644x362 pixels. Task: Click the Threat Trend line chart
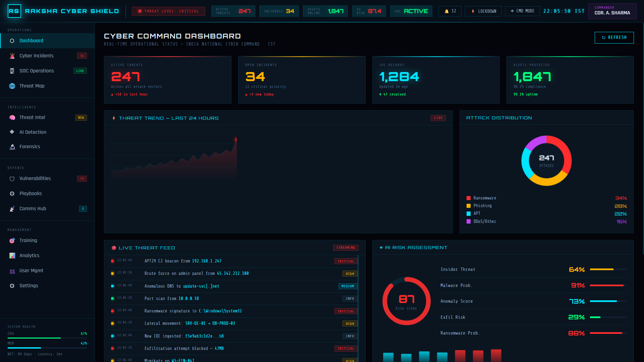pyautogui.click(x=174, y=155)
